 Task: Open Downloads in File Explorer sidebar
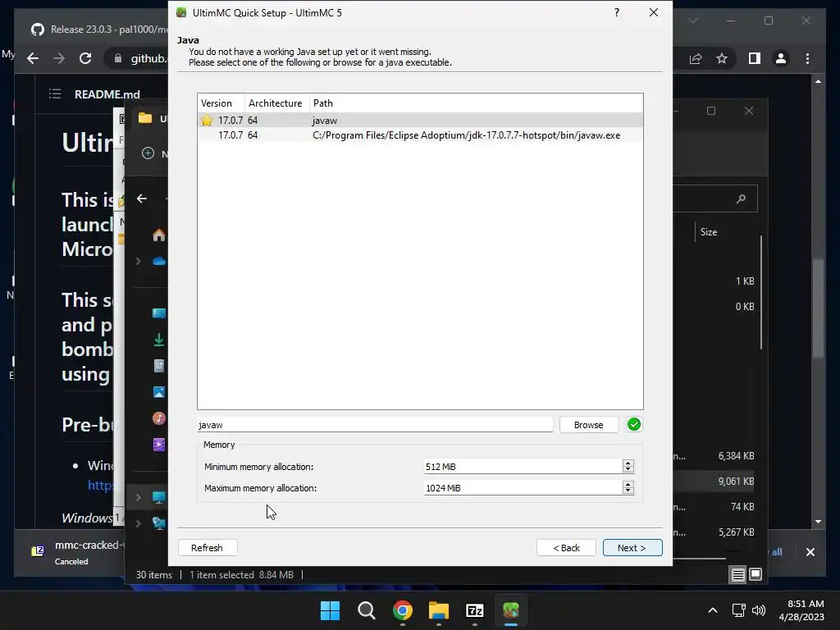point(158,340)
